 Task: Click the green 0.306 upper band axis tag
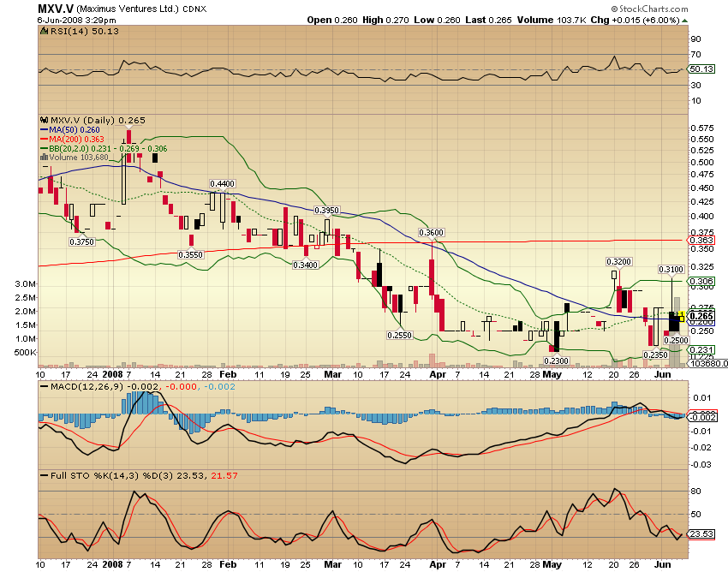pos(701,282)
